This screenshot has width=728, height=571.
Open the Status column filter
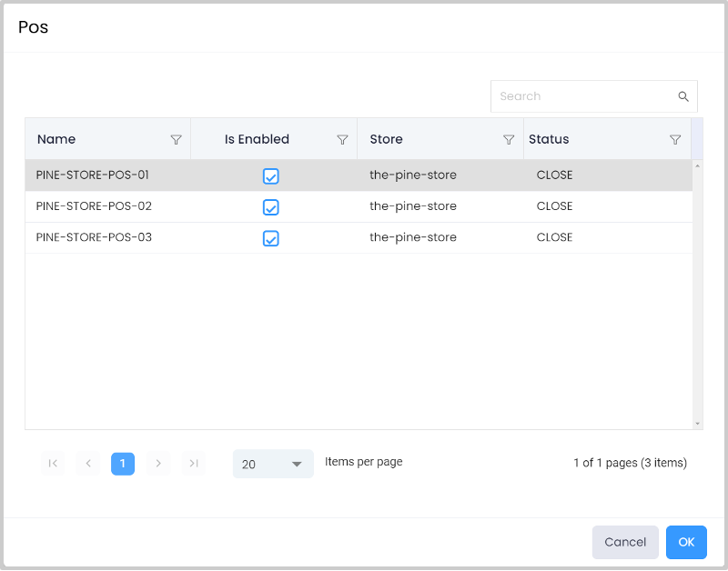click(675, 140)
